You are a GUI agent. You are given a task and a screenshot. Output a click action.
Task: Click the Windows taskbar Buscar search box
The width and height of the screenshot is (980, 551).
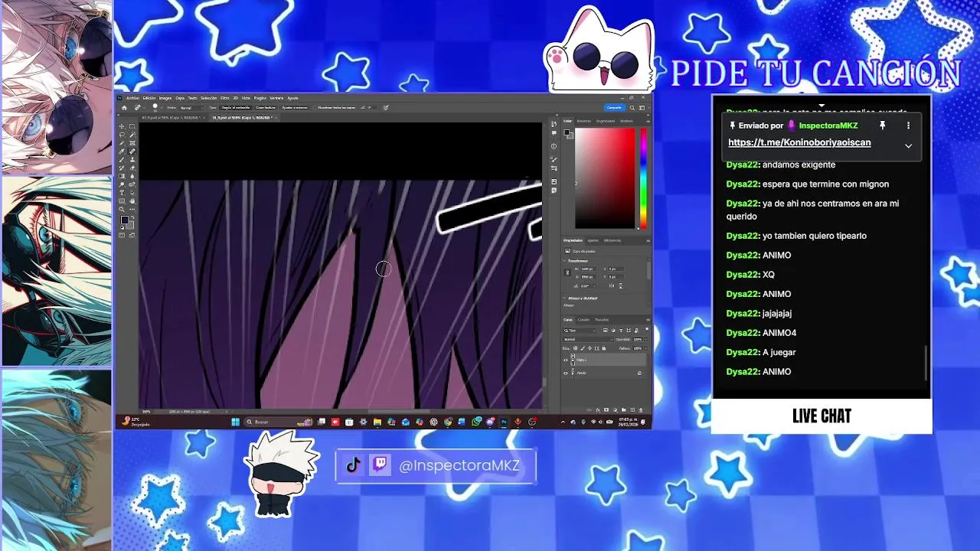278,422
